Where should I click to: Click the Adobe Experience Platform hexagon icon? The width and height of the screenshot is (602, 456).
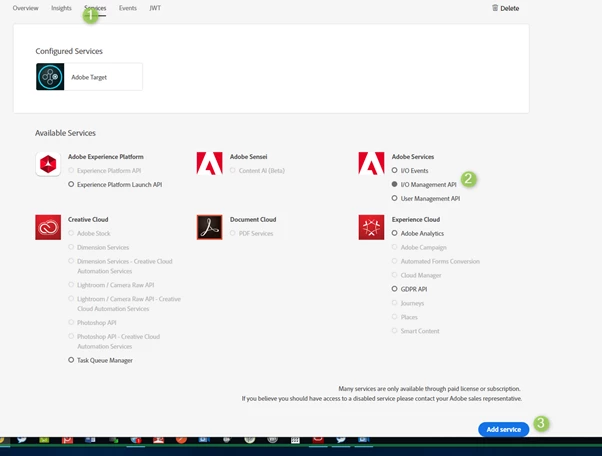click(48, 164)
